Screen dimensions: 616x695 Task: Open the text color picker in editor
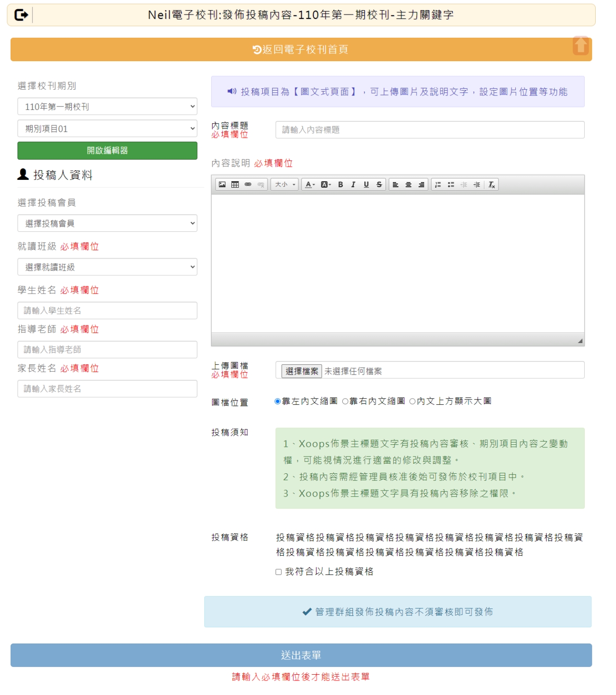coord(310,185)
